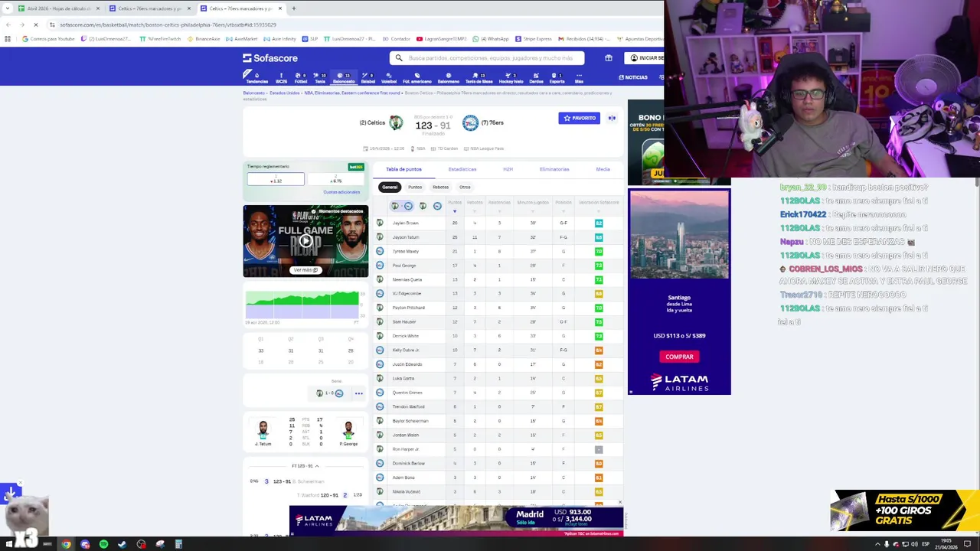Screen dimensions: 980x551
Task: Open NBA Eliminatorias breadcrumb link
Action: [352, 93]
